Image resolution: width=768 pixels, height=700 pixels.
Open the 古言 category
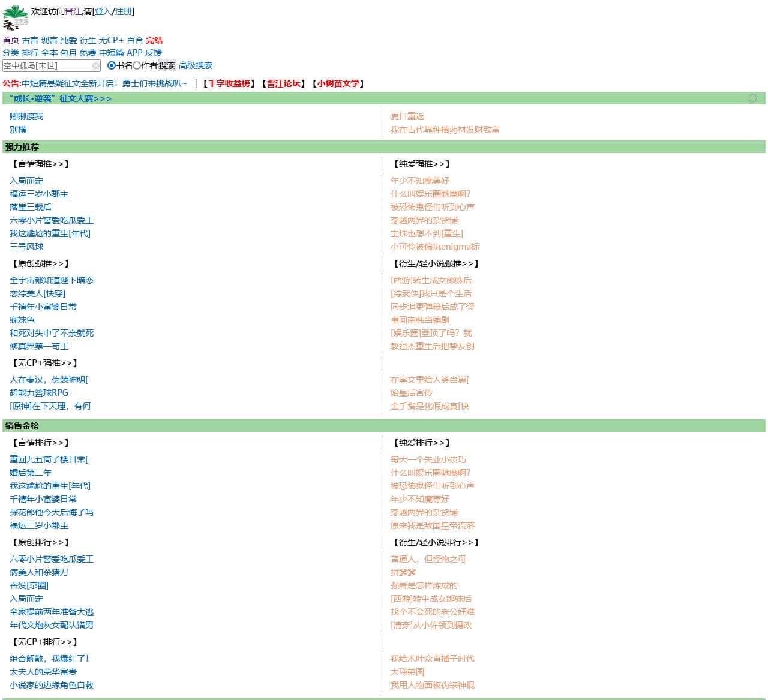pos(30,40)
